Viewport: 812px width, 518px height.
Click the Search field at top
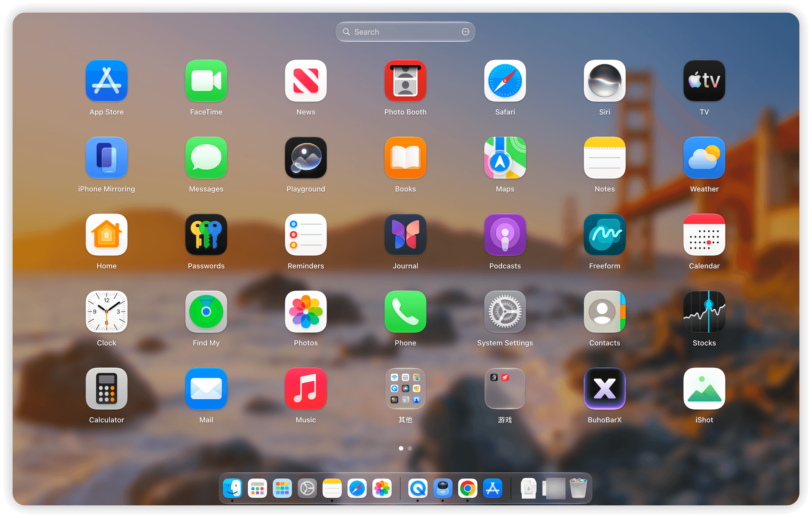pyautogui.click(x=405, y=32)
